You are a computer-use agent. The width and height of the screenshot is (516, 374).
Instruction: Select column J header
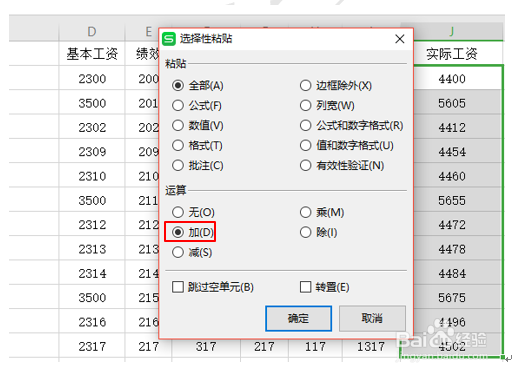(452, 32)
